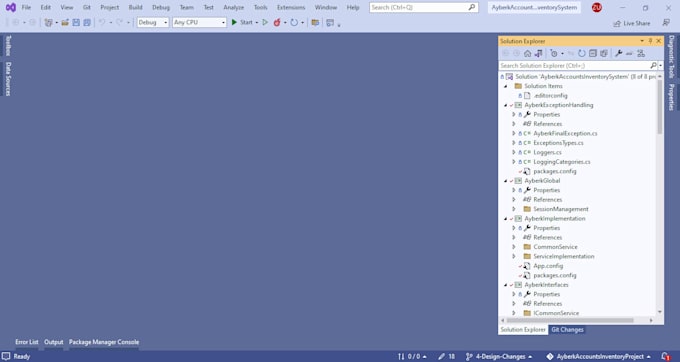Switch views using the Solution Explorer views icon

539,53
